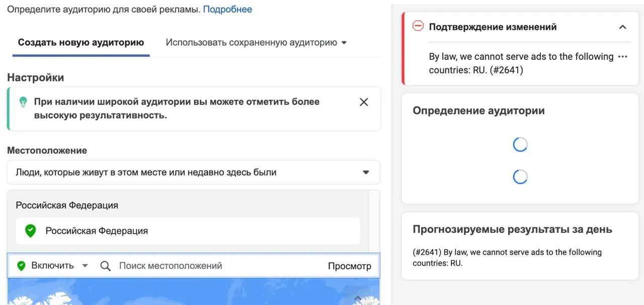Open the three-dot menu on error message
This screenshot has height=305, width=644.
(x=622, y=57)
